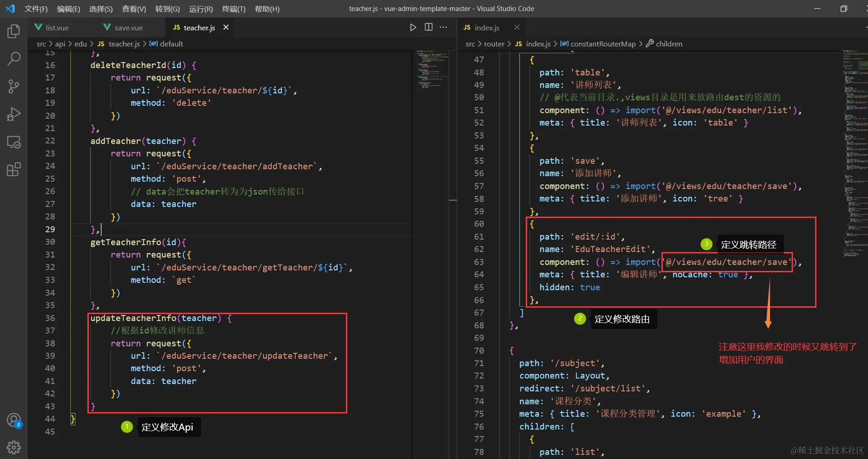The height and width of the screenshot is (459, 868).
Task: Open the Search view in activity bar
Action: click(14, 59)
